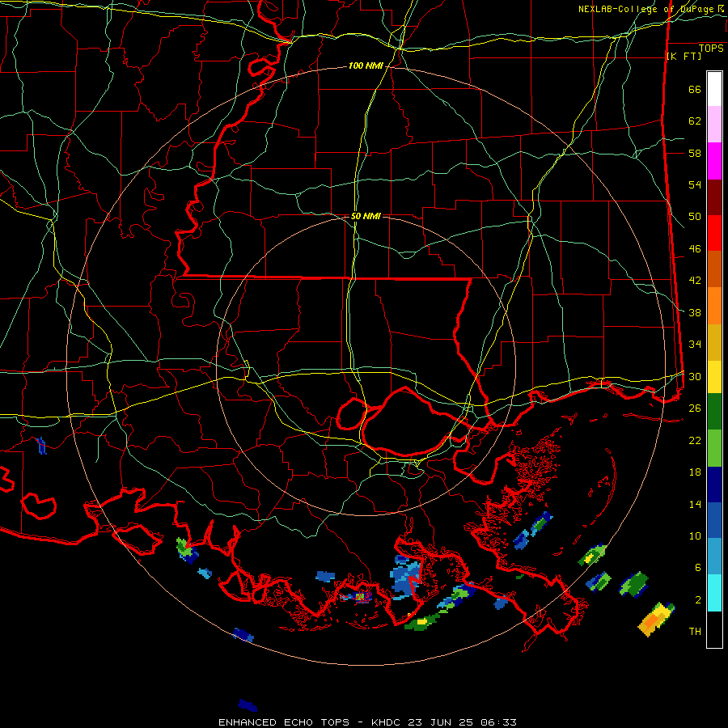Click the light pink legend swatch
The image size is (728, 728).
(714, 124)
